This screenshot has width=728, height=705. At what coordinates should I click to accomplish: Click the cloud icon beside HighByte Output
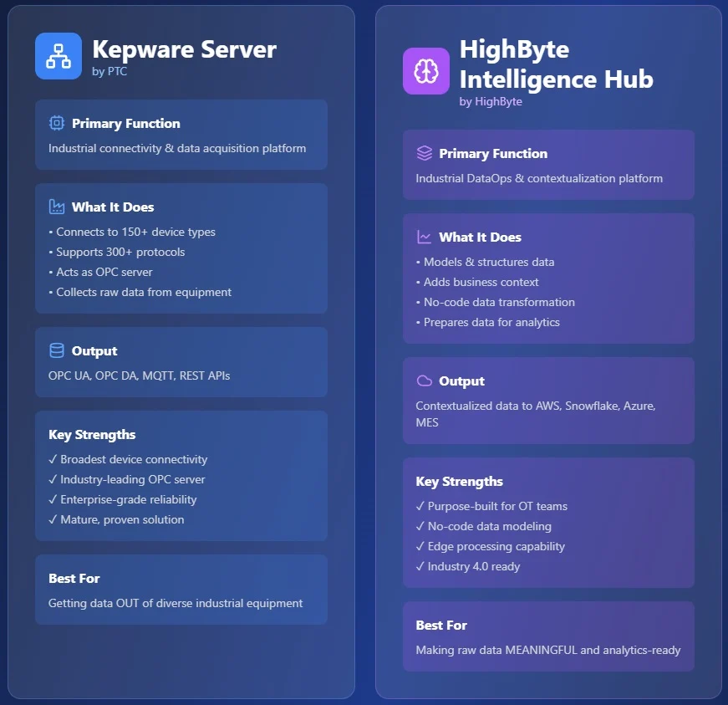(x=425, y=381)
